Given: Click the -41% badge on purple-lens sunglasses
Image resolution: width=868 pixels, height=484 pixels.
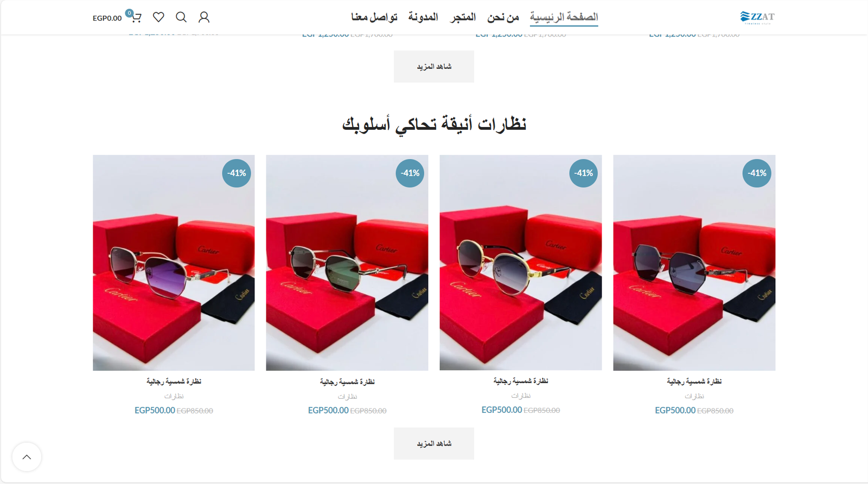Looking at the screenshot, I should coord(237,173).
